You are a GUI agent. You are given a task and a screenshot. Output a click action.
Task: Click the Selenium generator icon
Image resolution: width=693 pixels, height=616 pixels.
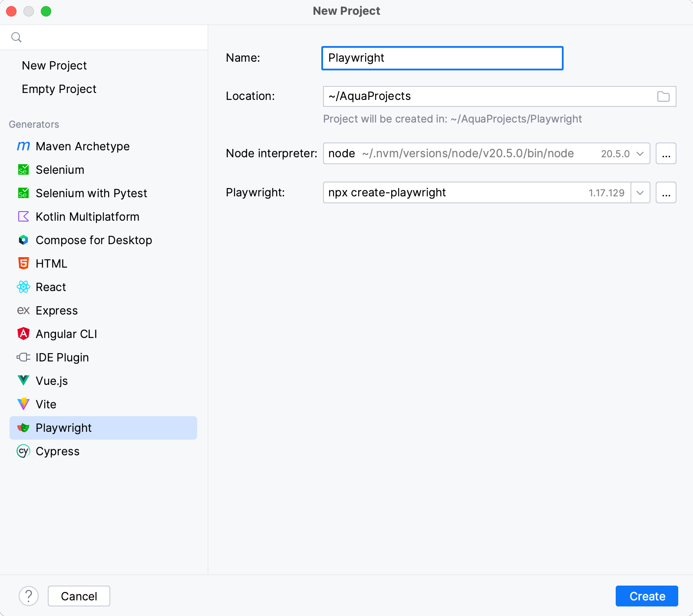pyautogui.click(x=23, y=170)
